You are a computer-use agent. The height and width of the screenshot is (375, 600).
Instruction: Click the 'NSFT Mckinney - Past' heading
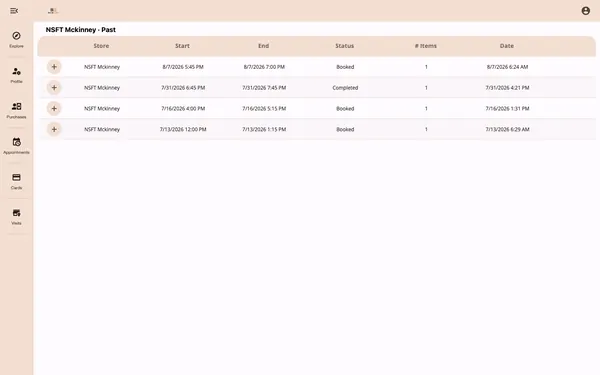click(81, 29)
